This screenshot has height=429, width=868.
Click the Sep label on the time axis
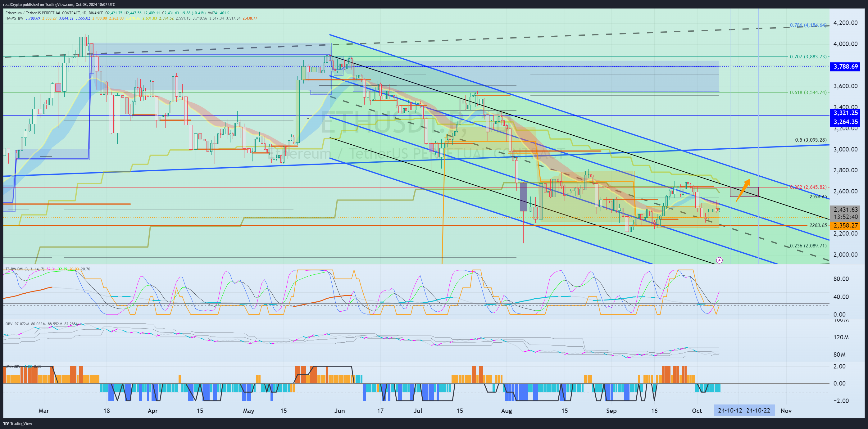tap(611, 411)
